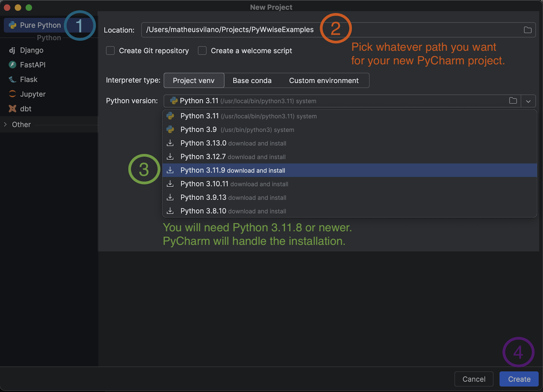This screenshot has width=543, height=392.
Task: Select Python 3.11.9 download and install
Action: pyautogui.click(x=233, y=170)
